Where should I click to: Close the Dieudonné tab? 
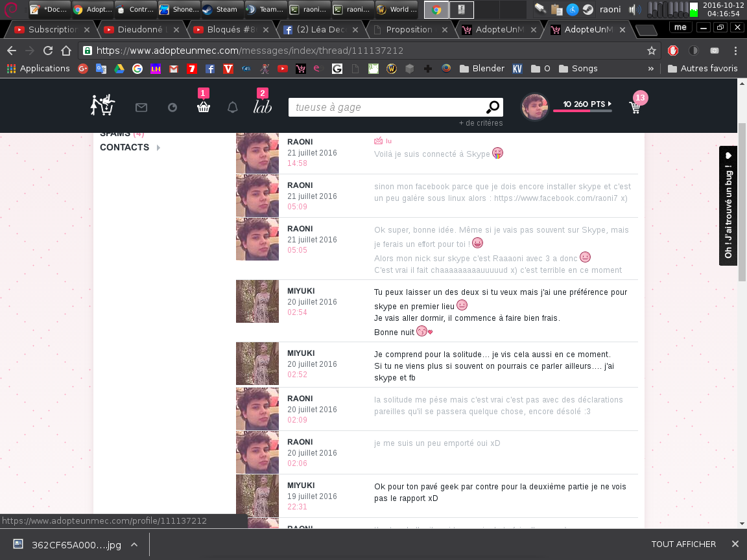pos(176,30)
